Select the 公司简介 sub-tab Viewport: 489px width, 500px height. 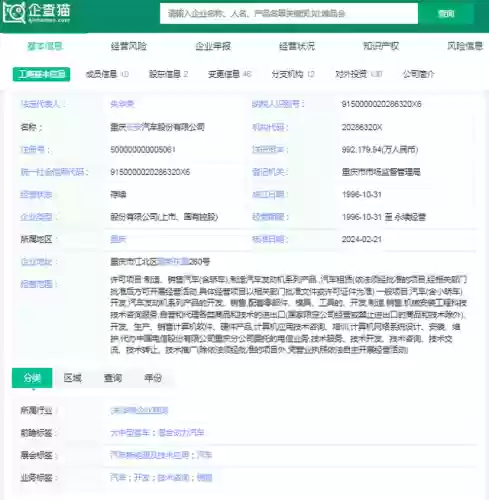418,74
